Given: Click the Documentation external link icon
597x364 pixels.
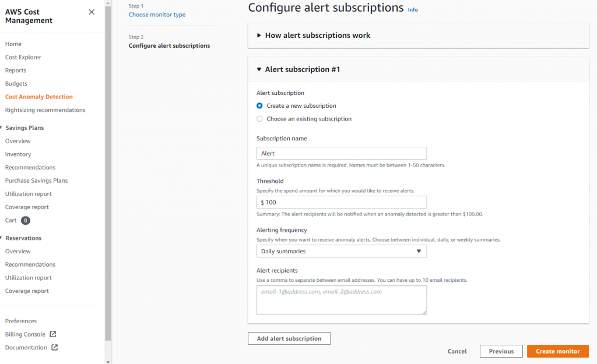Looking at the screenshot, I should tap(55, 348).
